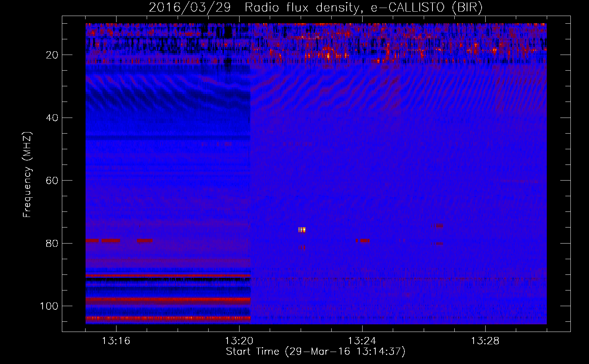Click the 40 MHz frequency tick label
This screenshot has height=364, width=589.
click(52, 118)
